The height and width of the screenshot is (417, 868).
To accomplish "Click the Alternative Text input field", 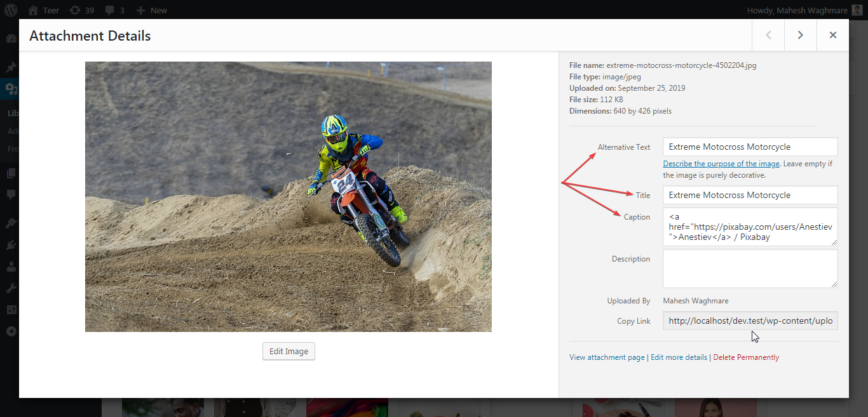I will tap(750, 147).
